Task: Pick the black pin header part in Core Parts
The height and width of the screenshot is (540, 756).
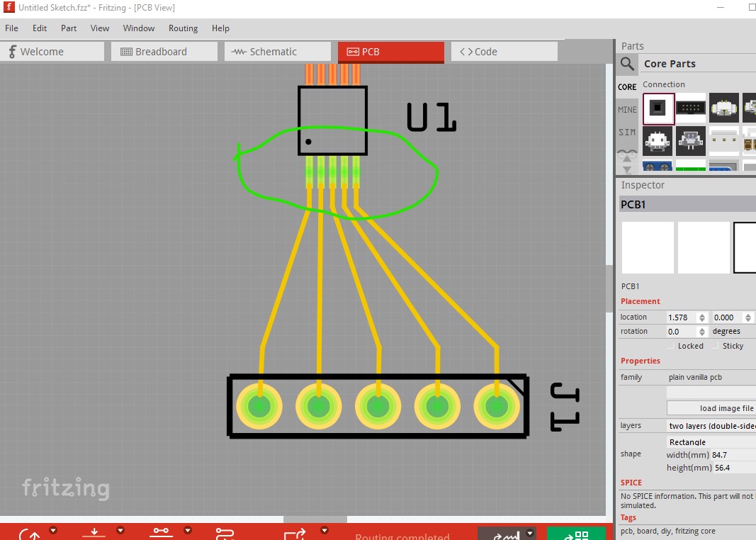Action: [690, 108]
